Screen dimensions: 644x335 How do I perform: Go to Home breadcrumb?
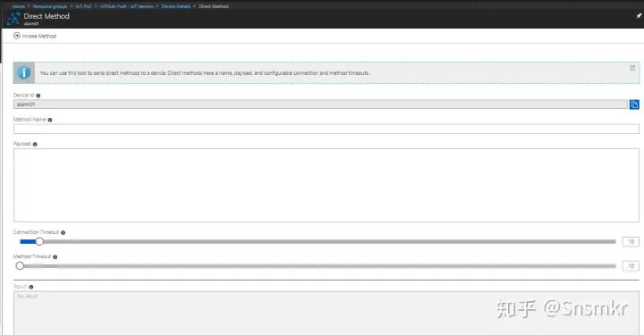click(x=19, y=6)
